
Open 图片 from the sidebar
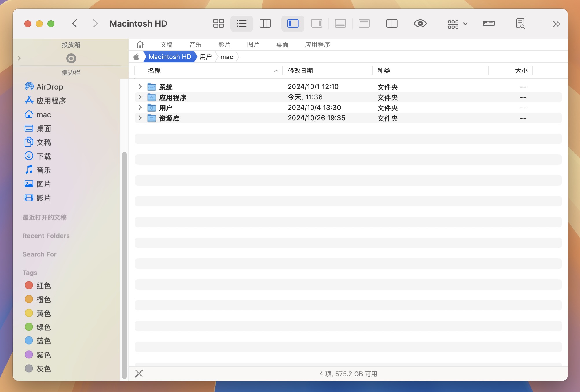(44, 184)
